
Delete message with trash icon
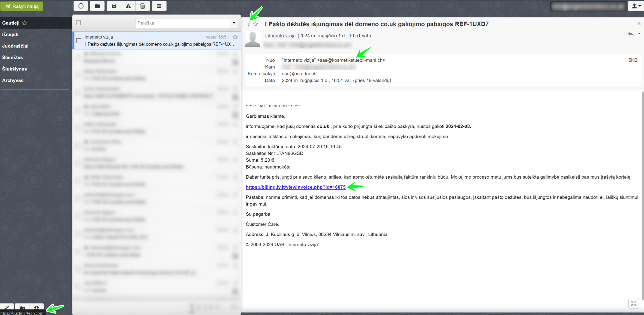click(x=143, y=6)
